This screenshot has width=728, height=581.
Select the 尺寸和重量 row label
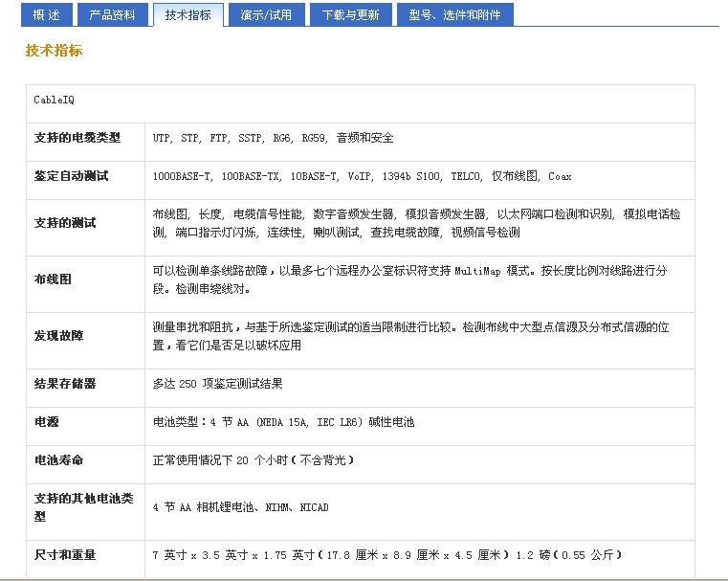[65, 554]
